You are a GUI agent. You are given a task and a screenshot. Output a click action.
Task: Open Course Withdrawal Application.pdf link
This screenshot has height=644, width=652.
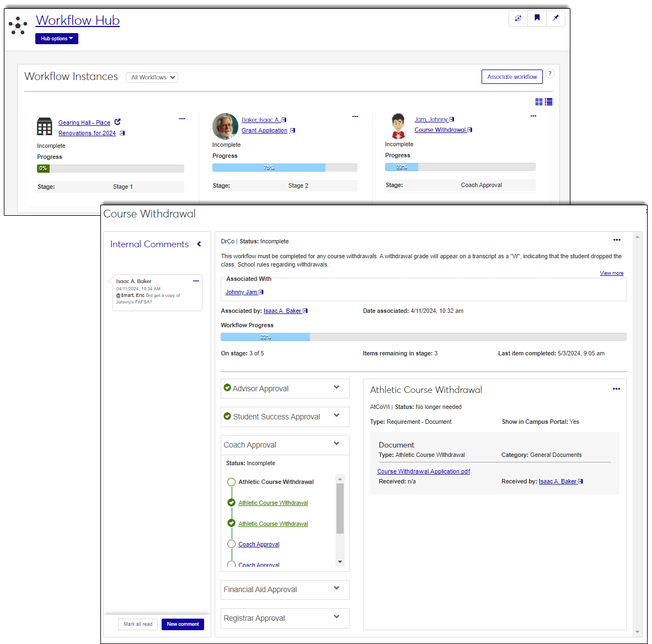click(423, 471)
